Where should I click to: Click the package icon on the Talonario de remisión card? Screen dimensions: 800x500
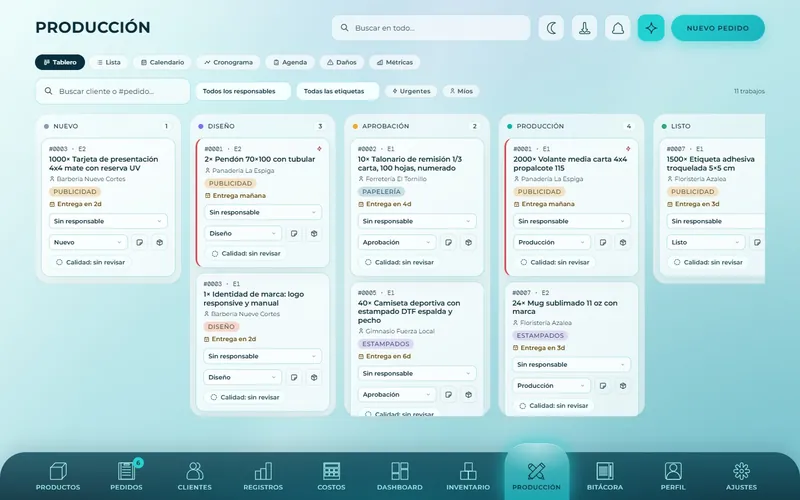(x=468, y=242)
